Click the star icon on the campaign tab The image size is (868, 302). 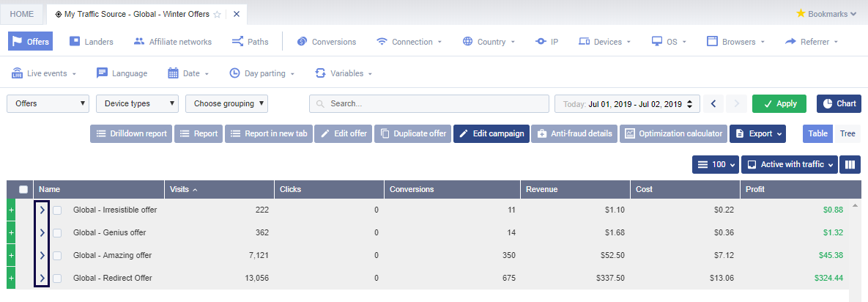pos(217,14)
